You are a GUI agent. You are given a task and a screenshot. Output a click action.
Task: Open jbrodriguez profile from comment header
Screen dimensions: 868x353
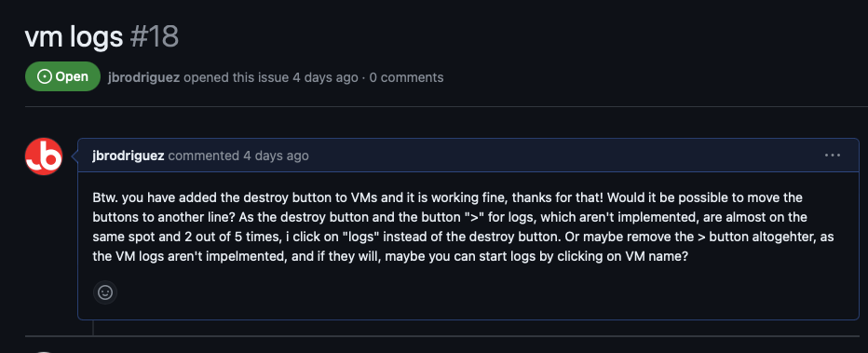129,156
